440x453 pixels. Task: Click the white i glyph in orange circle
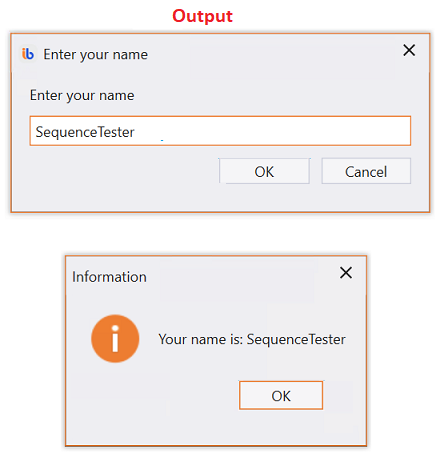pos(115,339)
